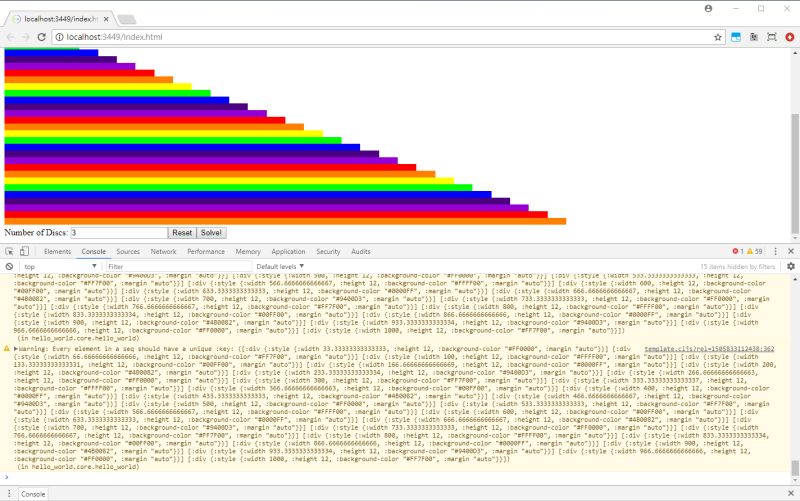The width and height of the screenshot is (800, 501).
Task: Switch to the Network tab
Action: [163, 252]
